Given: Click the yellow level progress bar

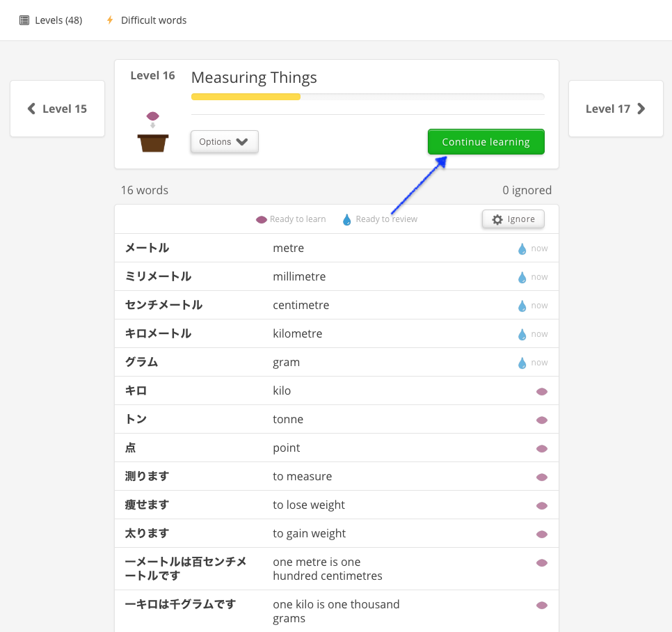Looking at the screenshot, I should pos(246,97).
